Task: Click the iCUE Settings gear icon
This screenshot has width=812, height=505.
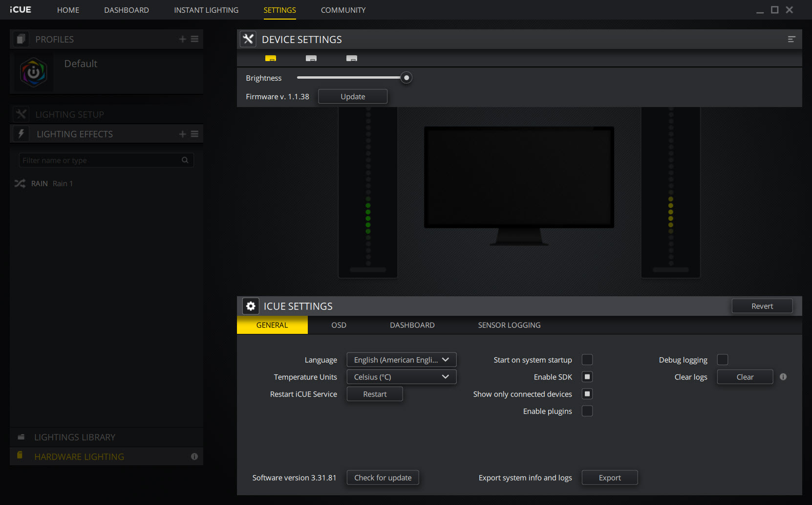Action: click(251, 306)
